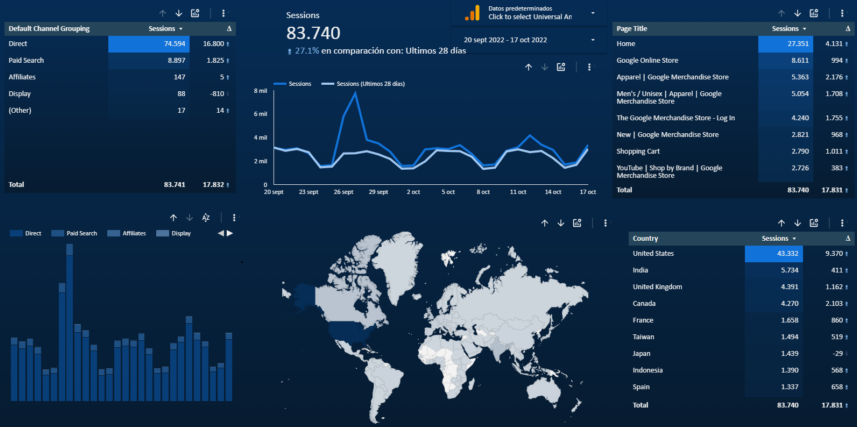Screen dimensions: 857x427
Task: Click drill down arrow above Channel Grouping table
Action: pos(178,13)
